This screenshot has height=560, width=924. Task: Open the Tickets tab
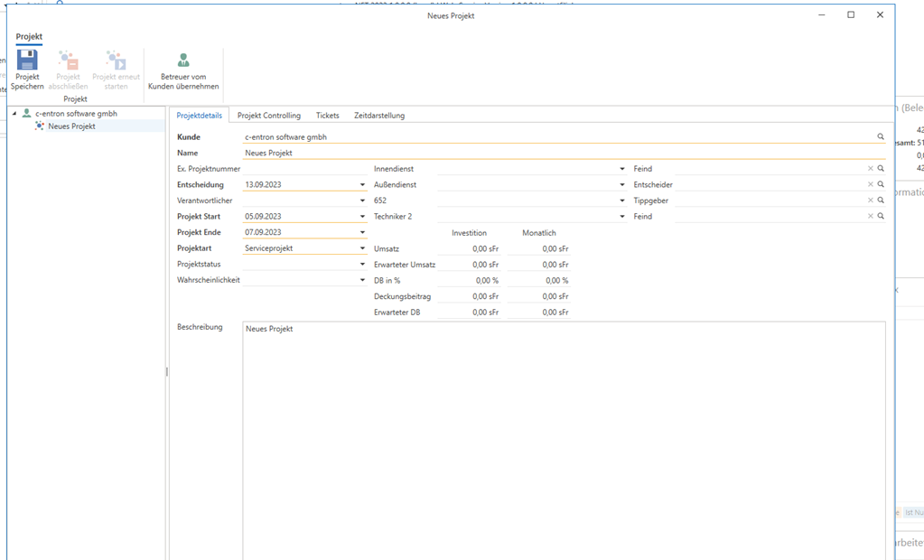327,116
